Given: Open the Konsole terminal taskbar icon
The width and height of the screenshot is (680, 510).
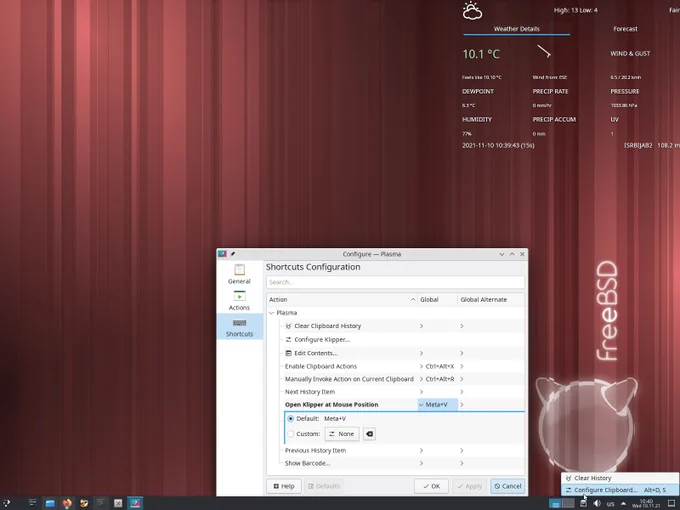Looking at the screenshot, I should 101,503.
